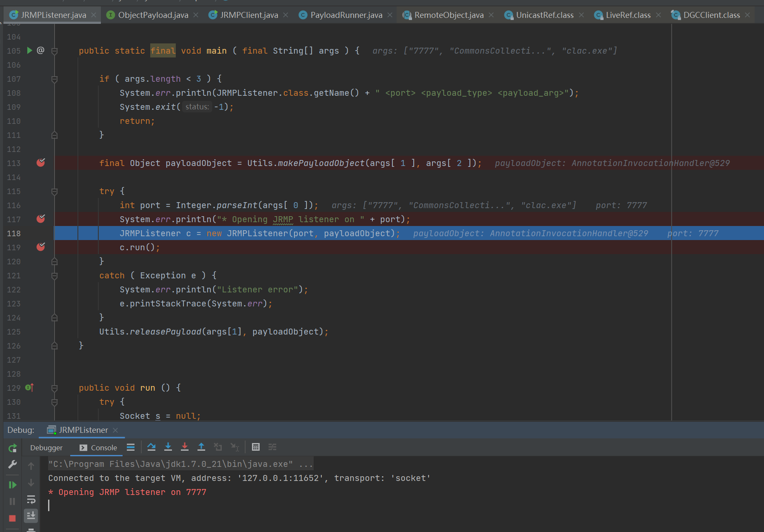Collapse the try block fold at line 115

[x=54, y=192]
